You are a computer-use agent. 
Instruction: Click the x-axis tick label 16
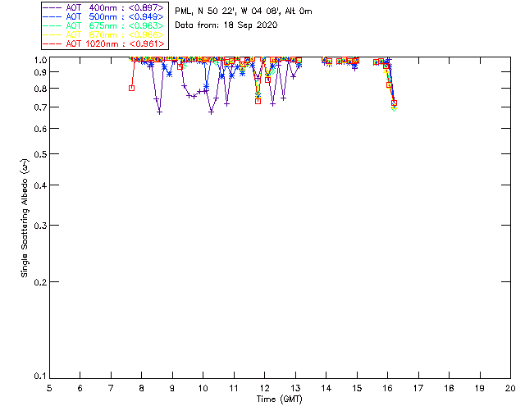pos(387,388)
